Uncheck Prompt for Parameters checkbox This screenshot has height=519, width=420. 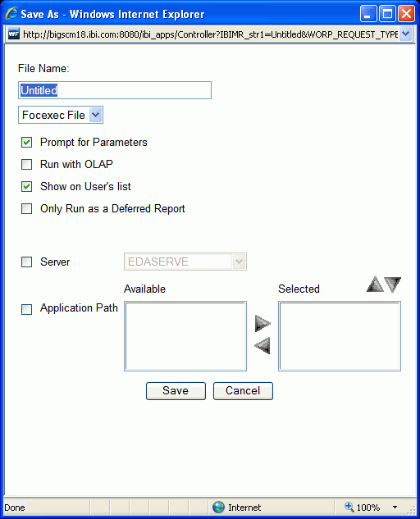click(x=26, y=143)
